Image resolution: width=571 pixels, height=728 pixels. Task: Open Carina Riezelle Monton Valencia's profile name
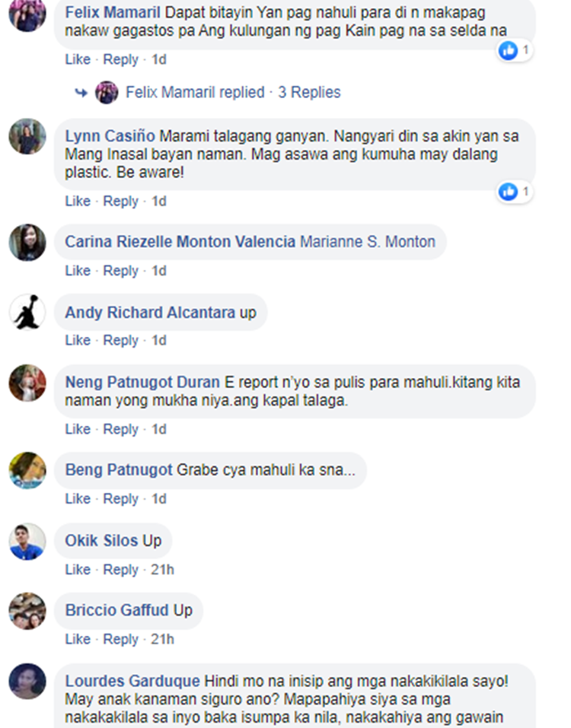point(180,242)
